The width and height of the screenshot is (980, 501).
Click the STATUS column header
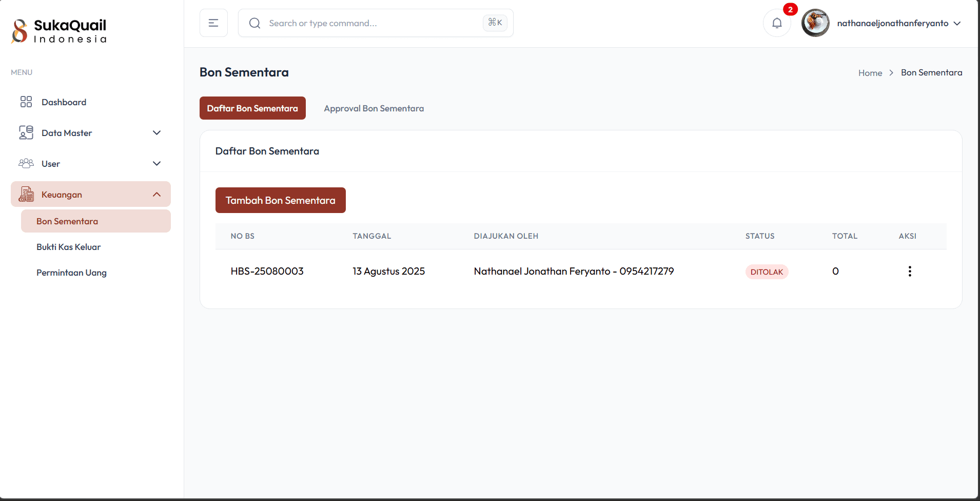[x=760, y=236]
